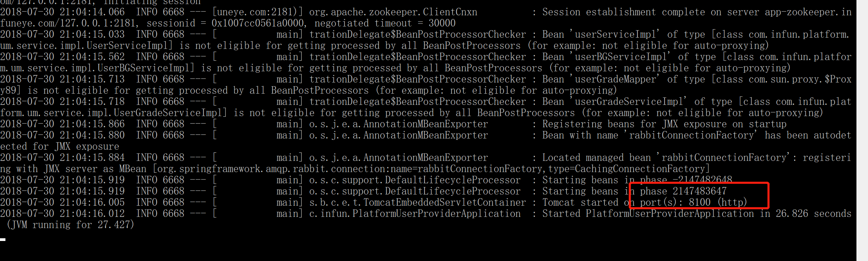Click the highlighted 'port(s): 8100 (http)' text
868x261 pixels.
point(693,203)
